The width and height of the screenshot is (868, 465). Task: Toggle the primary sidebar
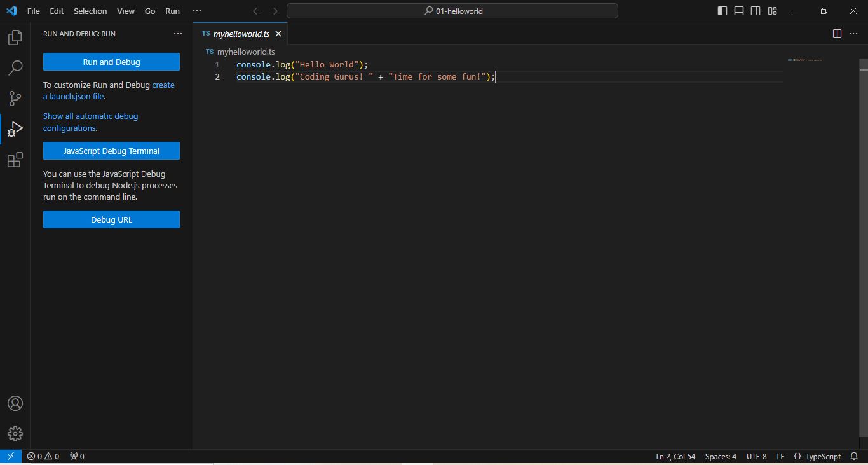click(x=721, y=11)
